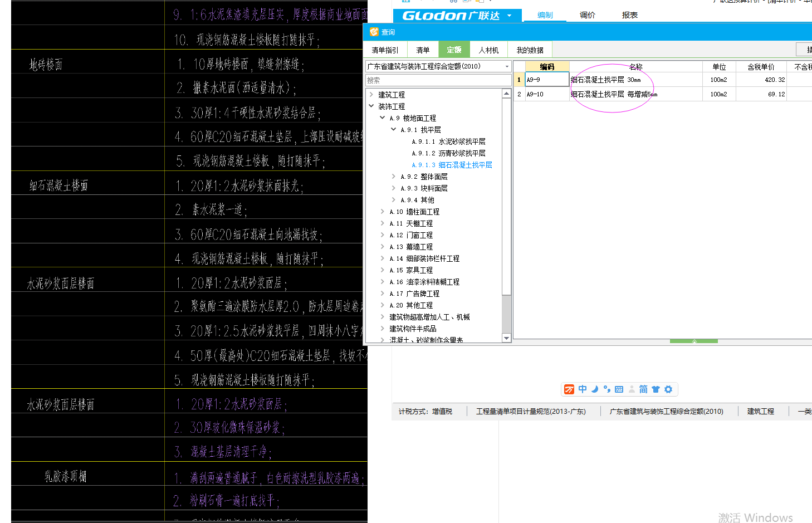812x523 pixels.
Task: Select tree item 建筑物超高增加人工、机械
Action: click(x=429, y=317)
